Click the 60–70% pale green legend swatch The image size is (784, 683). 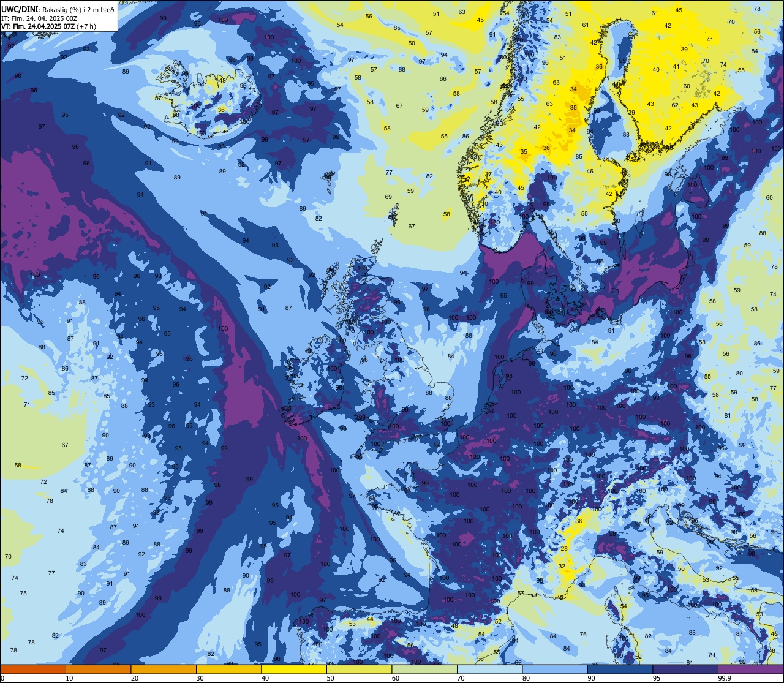[x=424, y=669]
